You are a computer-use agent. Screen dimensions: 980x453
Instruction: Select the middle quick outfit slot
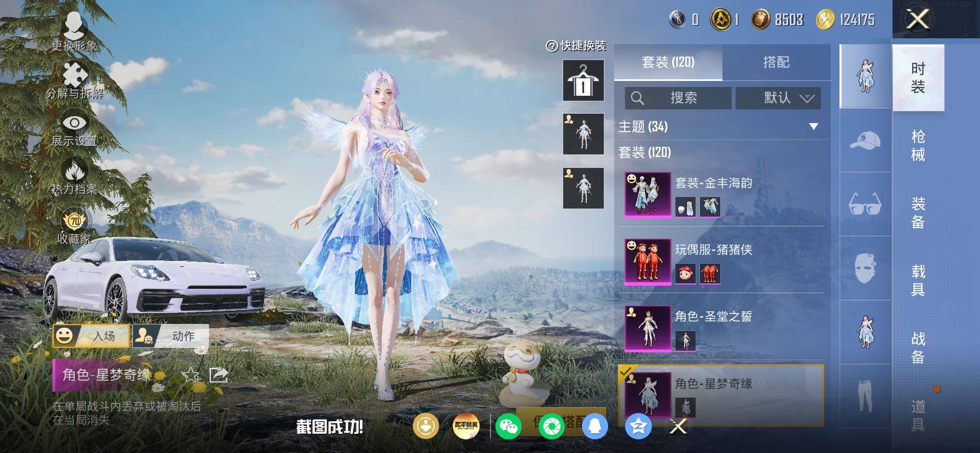(584, 134)
